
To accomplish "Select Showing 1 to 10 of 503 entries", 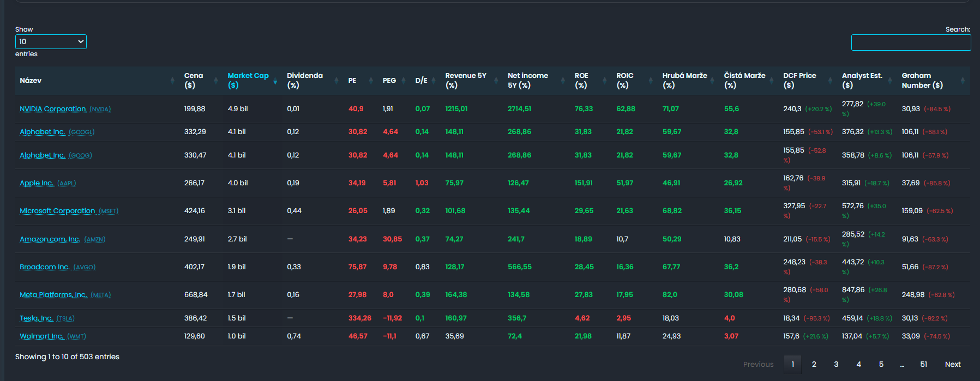I will pos(67,357).
